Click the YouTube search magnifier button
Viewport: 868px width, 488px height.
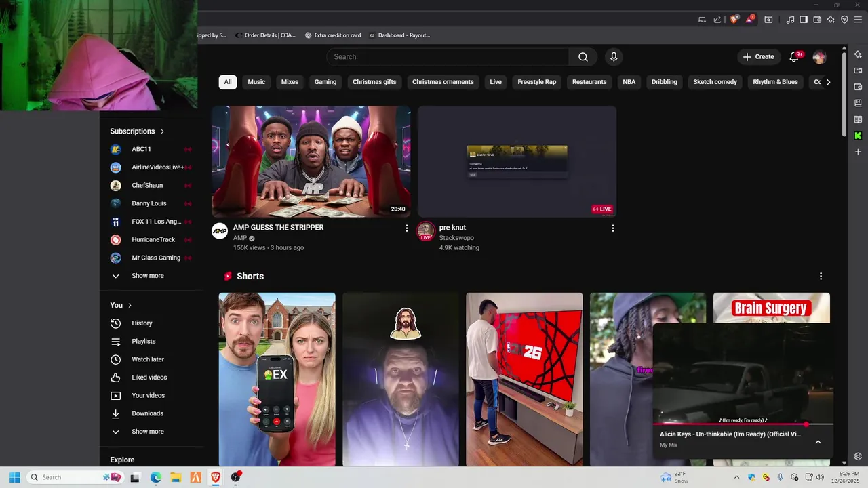pyautogui.click(x=583, y=57)
